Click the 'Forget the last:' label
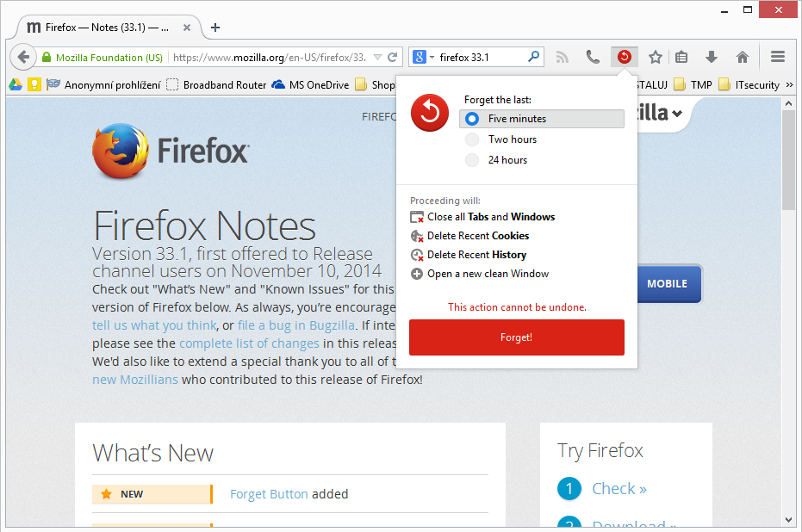This screenshot has width=802, height=532. coord(498,100)
